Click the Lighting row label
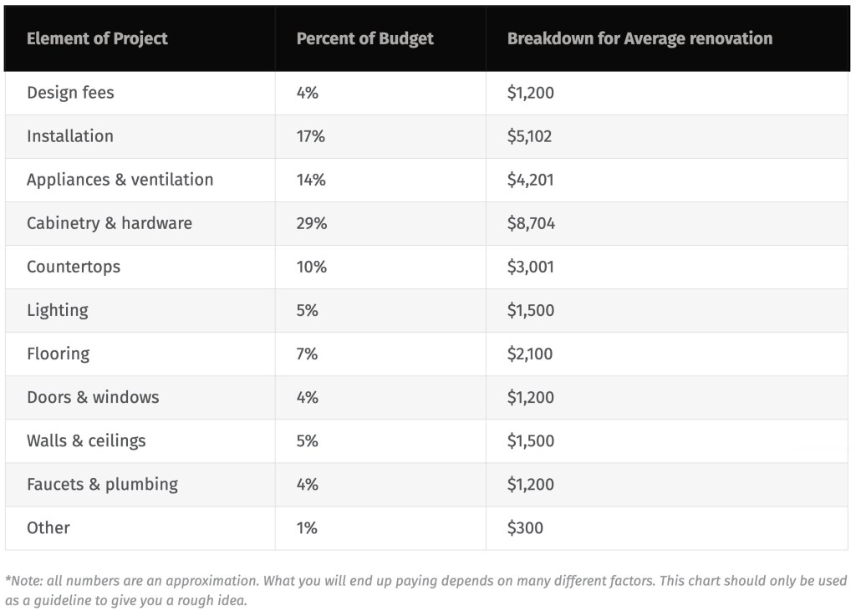856x616 pixels. [57, 310]
